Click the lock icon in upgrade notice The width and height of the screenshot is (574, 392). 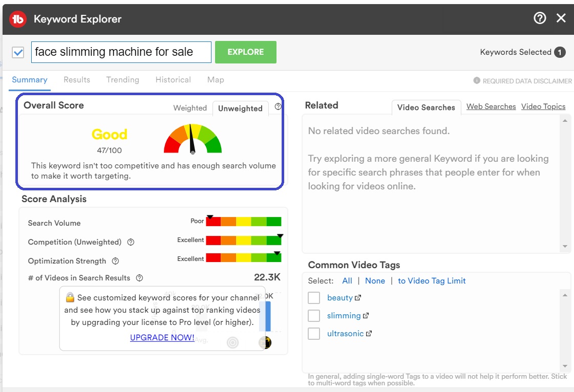(70, 297)
